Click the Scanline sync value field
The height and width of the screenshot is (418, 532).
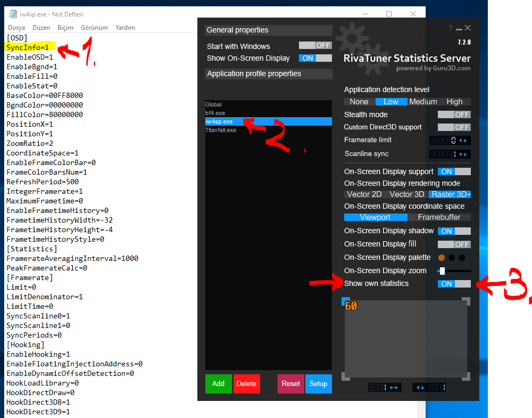[x=443, y=154]
